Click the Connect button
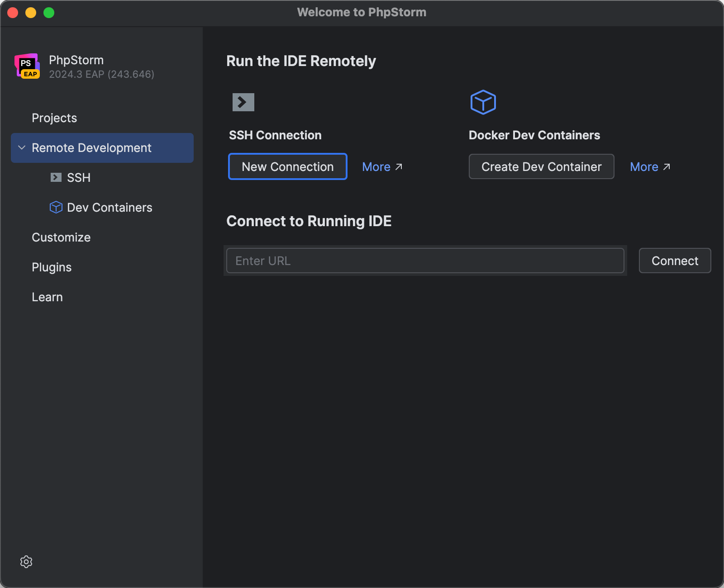The width and height of the screenshot is (724, 588). coord(675,261)
